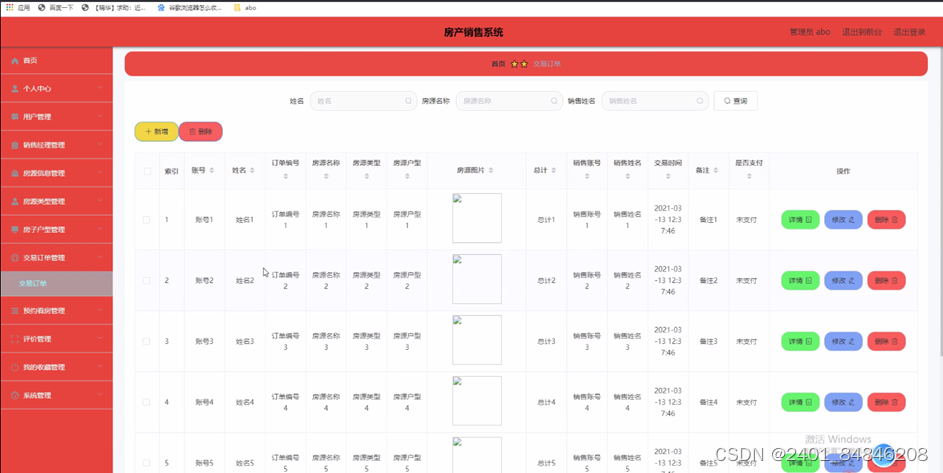Check the row checkbox for 账号5
This screenshot has height=473, width=943.
[x=146, y=463]
